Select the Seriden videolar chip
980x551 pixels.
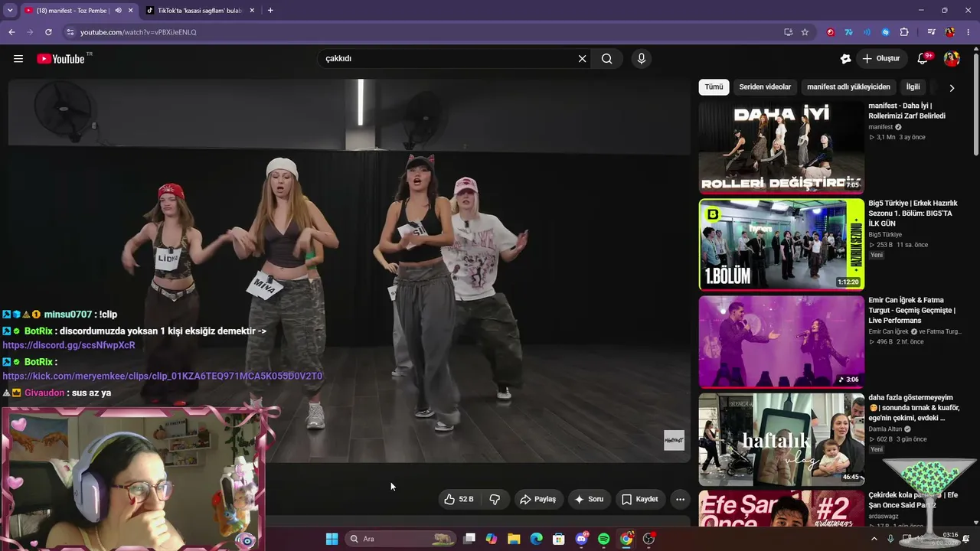pyautogui.click(x=765, y=87)
